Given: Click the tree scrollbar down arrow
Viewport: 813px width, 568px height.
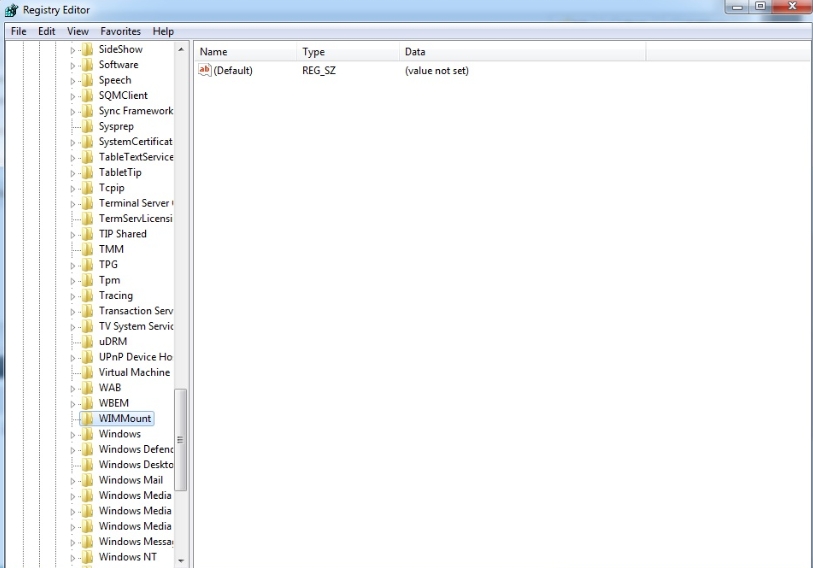Looking at the screenshot, I should (x=181, y=561).
